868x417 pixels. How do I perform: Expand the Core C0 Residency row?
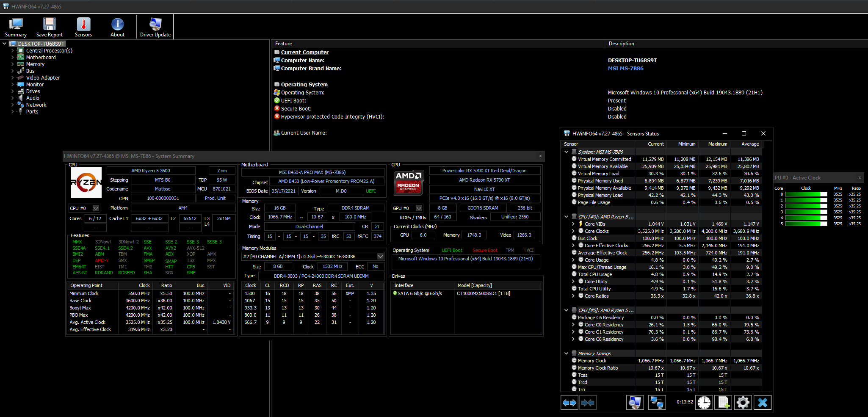pos(573,325)
